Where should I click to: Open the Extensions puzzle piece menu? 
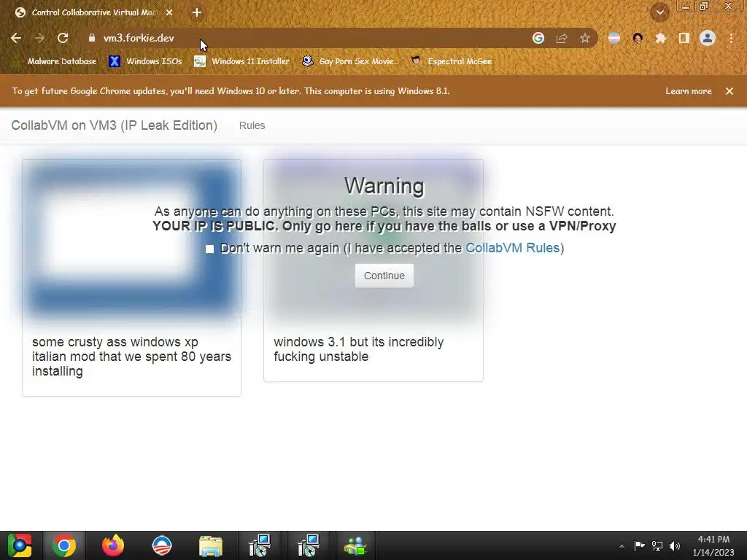pos(661,38)
